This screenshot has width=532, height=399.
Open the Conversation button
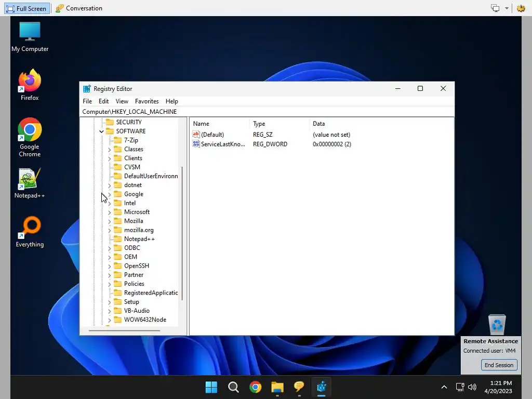79,8
